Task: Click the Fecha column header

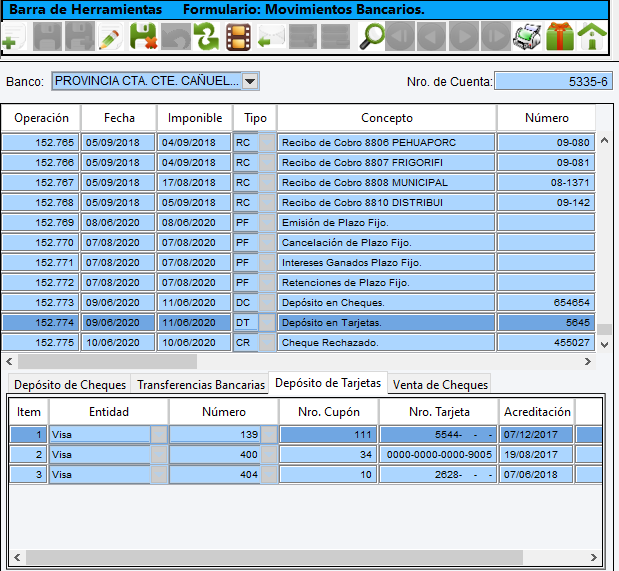Action: pos(119,118)
